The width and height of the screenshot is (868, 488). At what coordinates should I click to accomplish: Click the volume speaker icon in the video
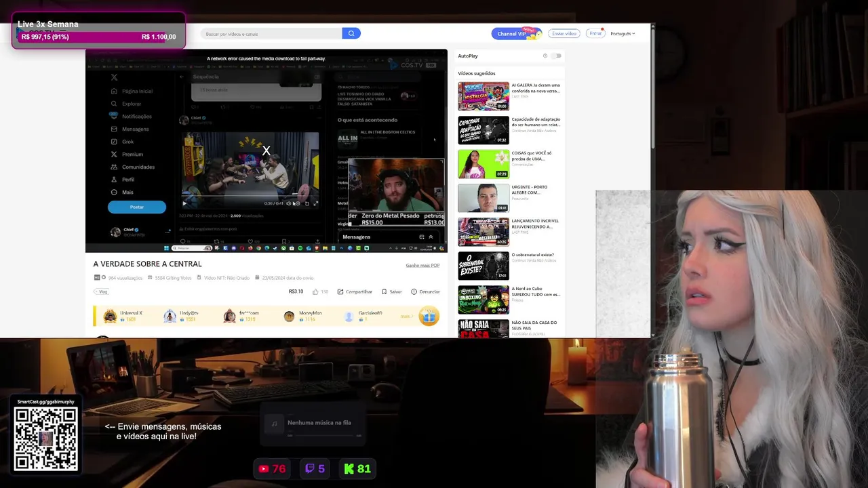(289, 203)
